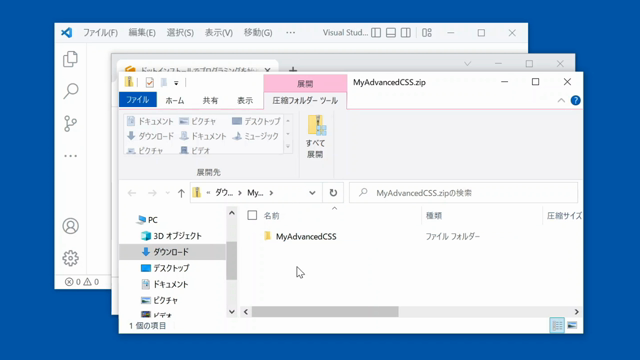Open 選択(S) menu in VS Code
This screenshot has width=640, height=360.
tap(180, 33)
